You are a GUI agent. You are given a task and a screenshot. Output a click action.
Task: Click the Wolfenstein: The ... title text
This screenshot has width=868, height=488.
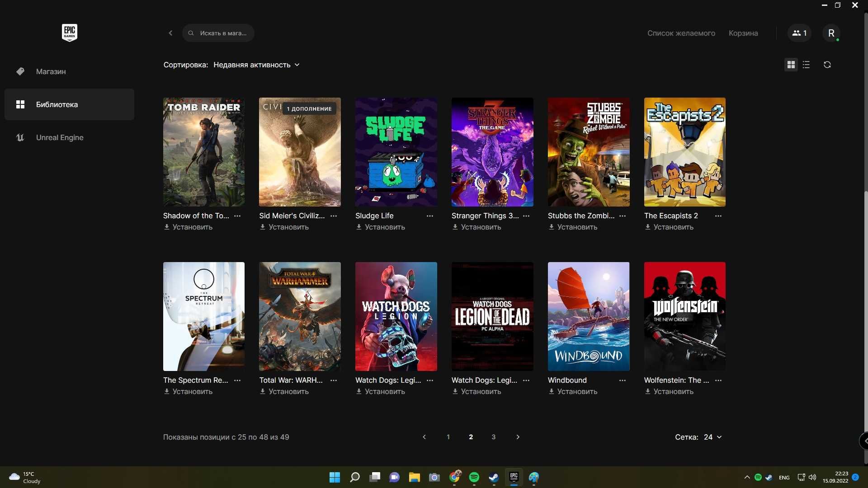pyautogui.click(x=676, y=380)
